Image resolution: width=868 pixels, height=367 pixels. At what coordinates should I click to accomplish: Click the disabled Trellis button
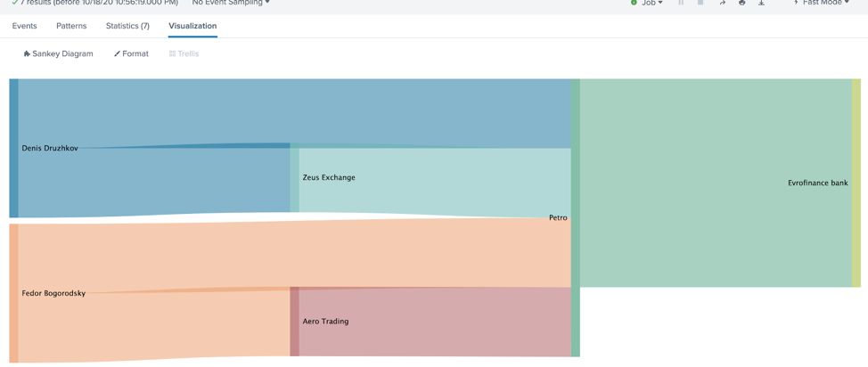click(x=184, y=53)
